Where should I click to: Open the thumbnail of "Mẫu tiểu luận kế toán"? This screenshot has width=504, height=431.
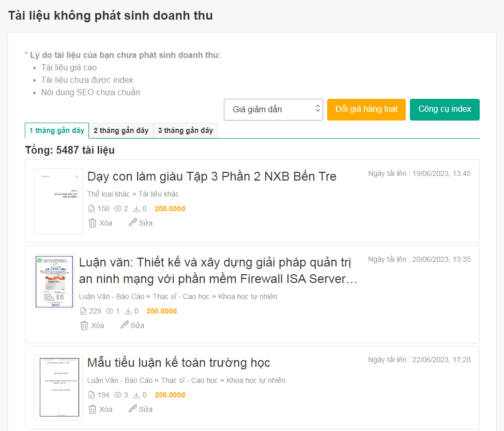point(58,387)
